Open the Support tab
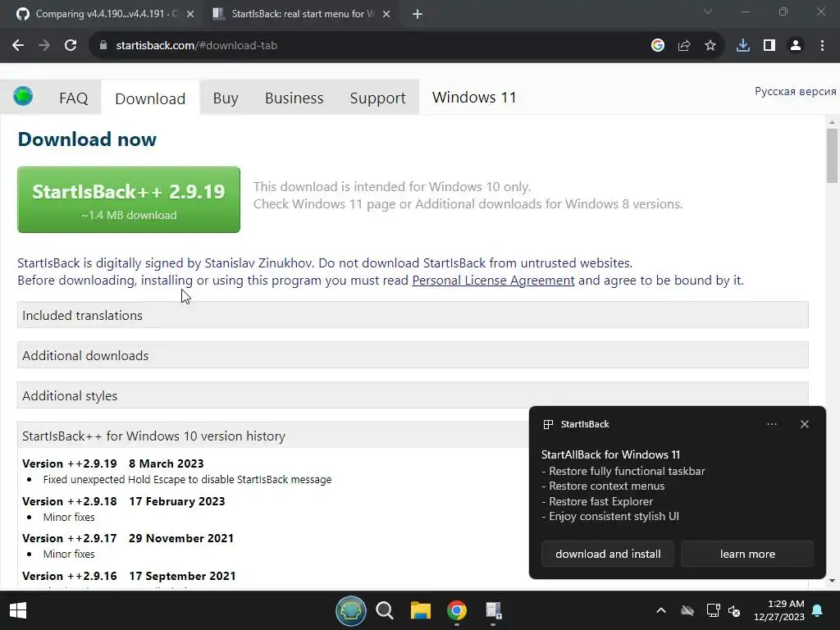840x630 pixels. coord(377,98)
